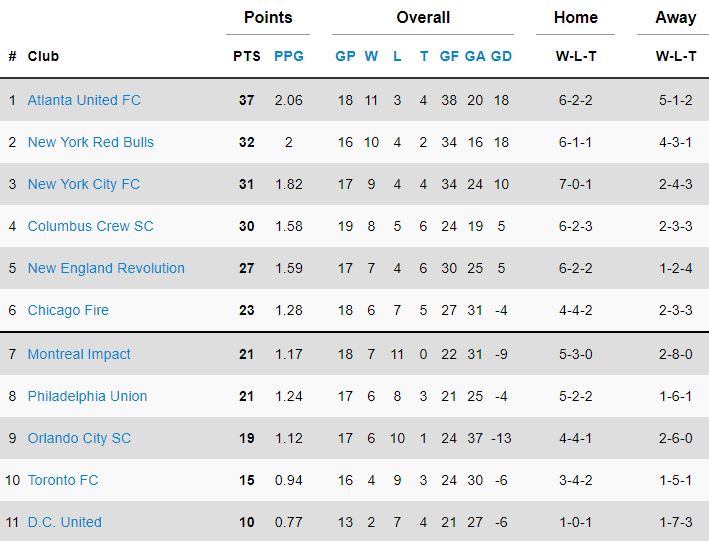Screen dimensions: 709x541
Task: Open the Atlanta United FC club link
Action: click(84, 100)
